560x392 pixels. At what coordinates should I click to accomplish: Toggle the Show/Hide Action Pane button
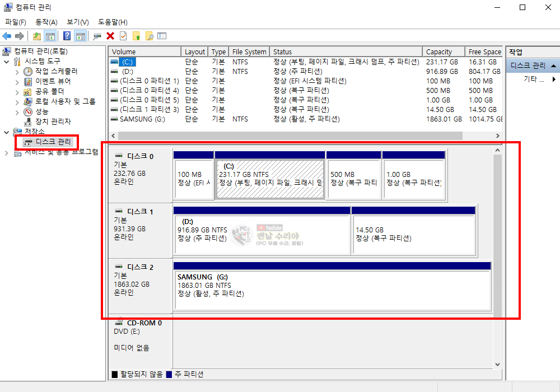click(x=80, y=36)
